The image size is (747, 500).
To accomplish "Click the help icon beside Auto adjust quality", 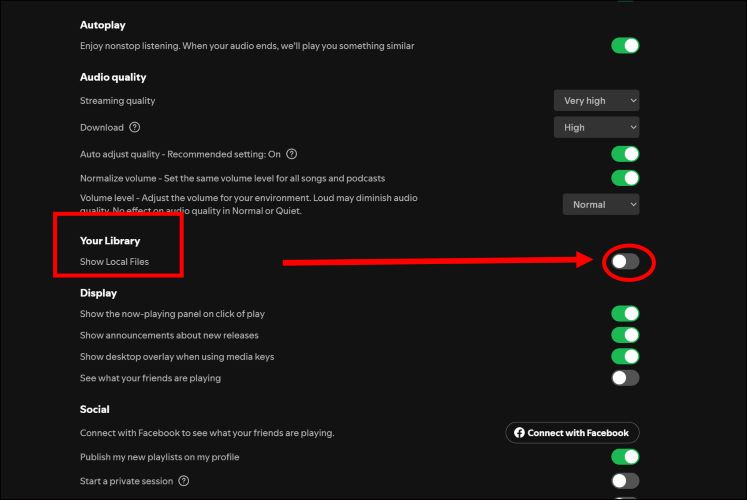I will pyautogui.click(x=292, y=154).
